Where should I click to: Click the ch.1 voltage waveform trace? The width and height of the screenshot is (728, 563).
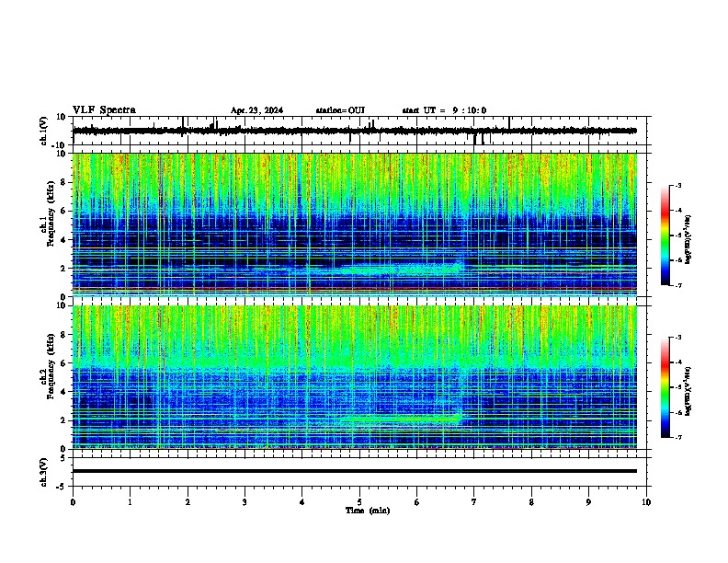(355, 131)
